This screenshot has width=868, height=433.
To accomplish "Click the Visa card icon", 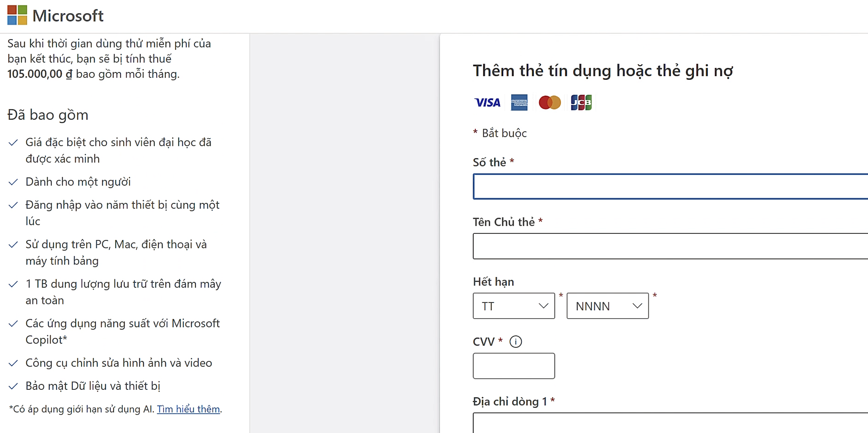I will coord(487,102).
